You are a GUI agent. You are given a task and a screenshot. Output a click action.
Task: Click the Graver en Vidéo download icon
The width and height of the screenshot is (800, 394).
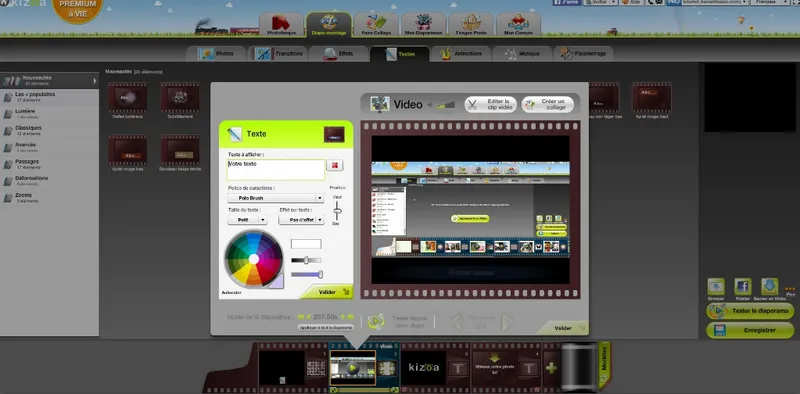(769, 287)
